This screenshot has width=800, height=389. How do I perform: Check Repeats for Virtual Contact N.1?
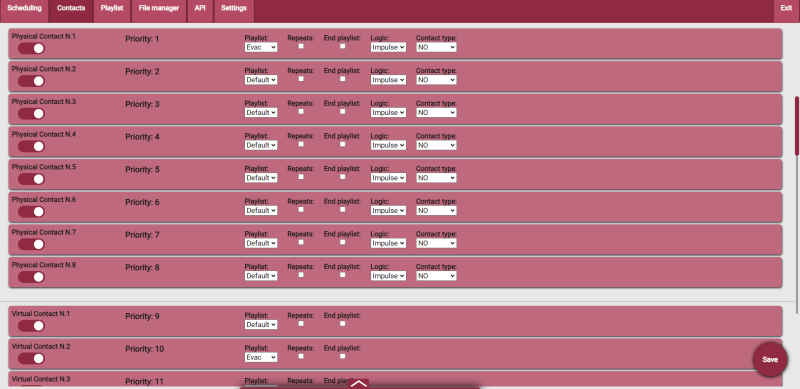pyautogui.click(x=301, y=324)
